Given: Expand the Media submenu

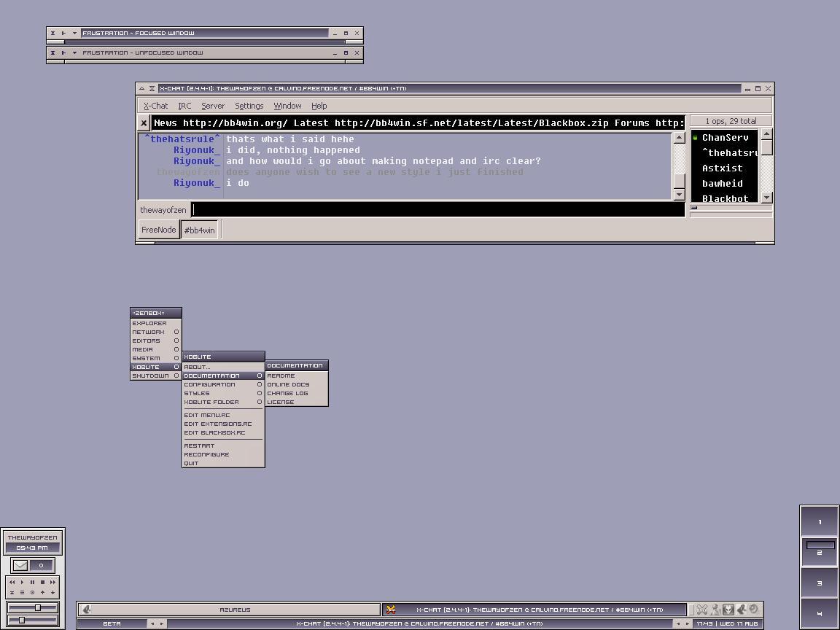Looking at the screenshot, I should coord(156,349).
